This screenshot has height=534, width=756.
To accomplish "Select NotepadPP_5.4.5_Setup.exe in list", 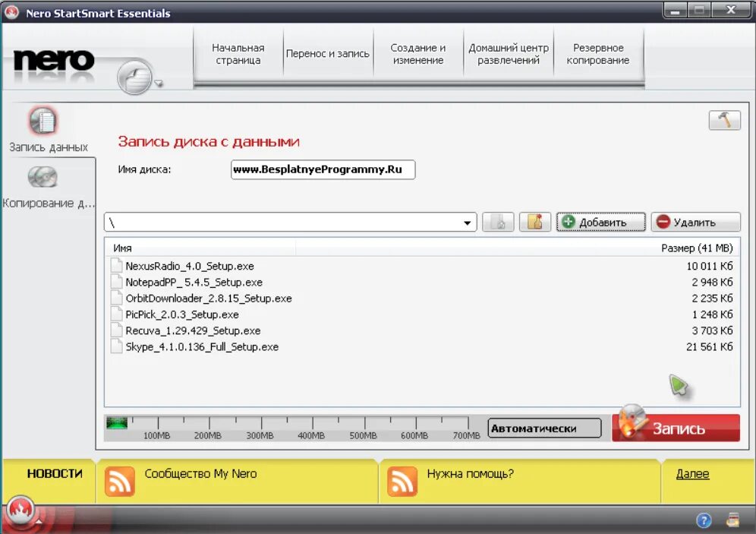I will [194, 282].
